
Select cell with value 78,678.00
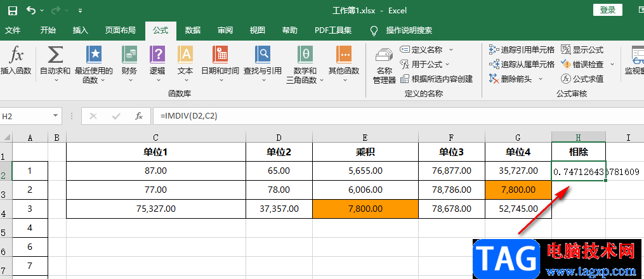pyautogui.click(x=451, y=209)
